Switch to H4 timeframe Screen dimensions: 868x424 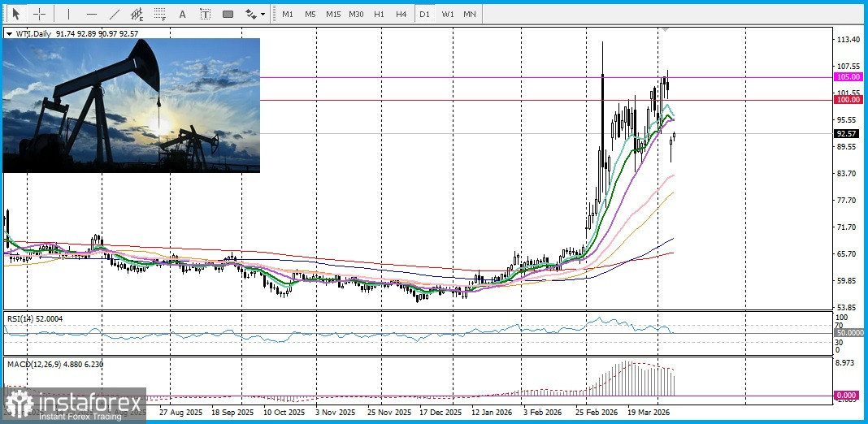pos(401,14)
